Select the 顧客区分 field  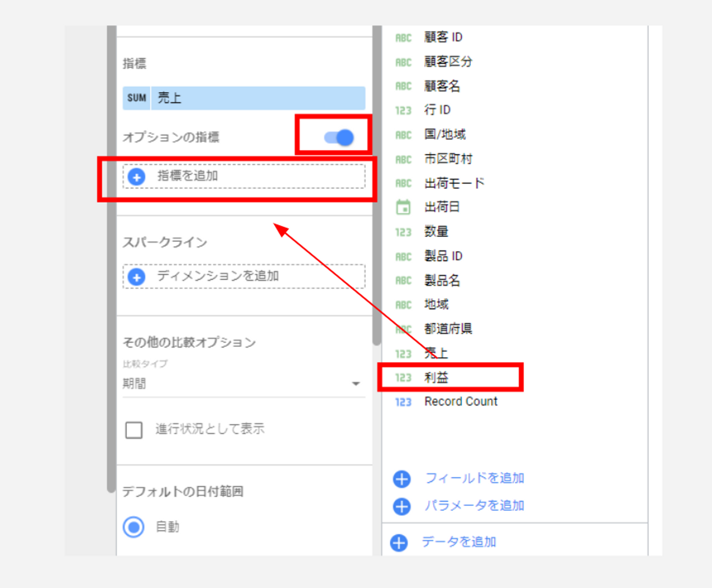pyautogui.click(x=448, y=61)
